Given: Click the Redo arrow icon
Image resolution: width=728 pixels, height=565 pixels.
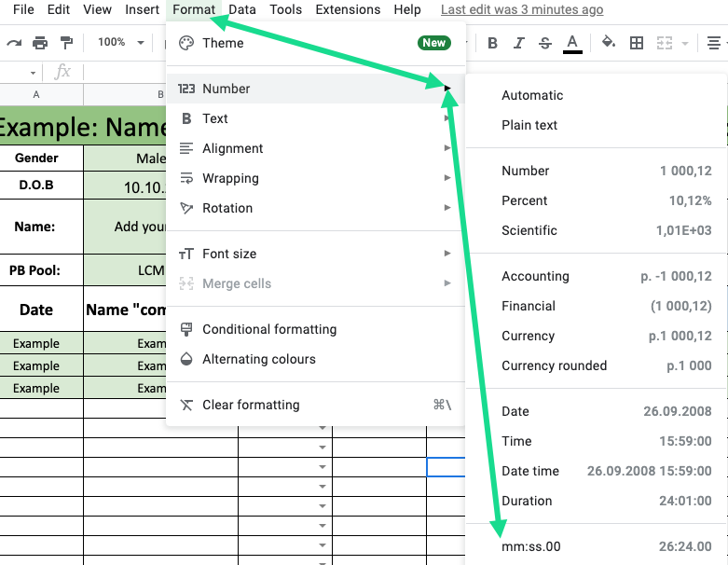Looking at the screenshot, I should point(13,43).
